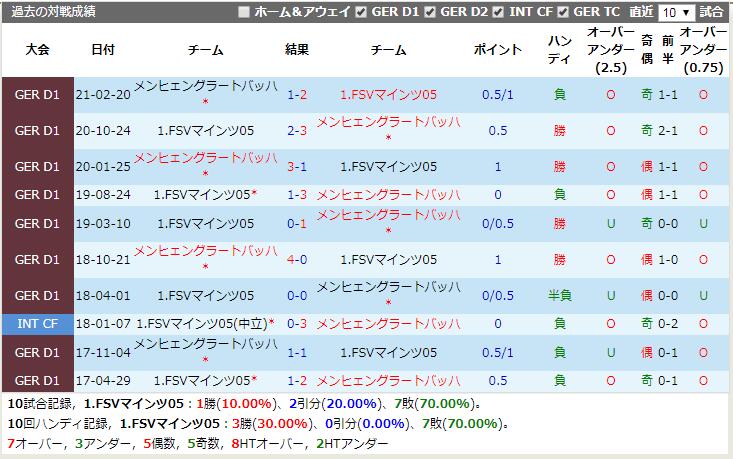This screenshot has width=733, height=459.
Task: Open the 19-03-10 score 0-1
Action: coord(297,224)
